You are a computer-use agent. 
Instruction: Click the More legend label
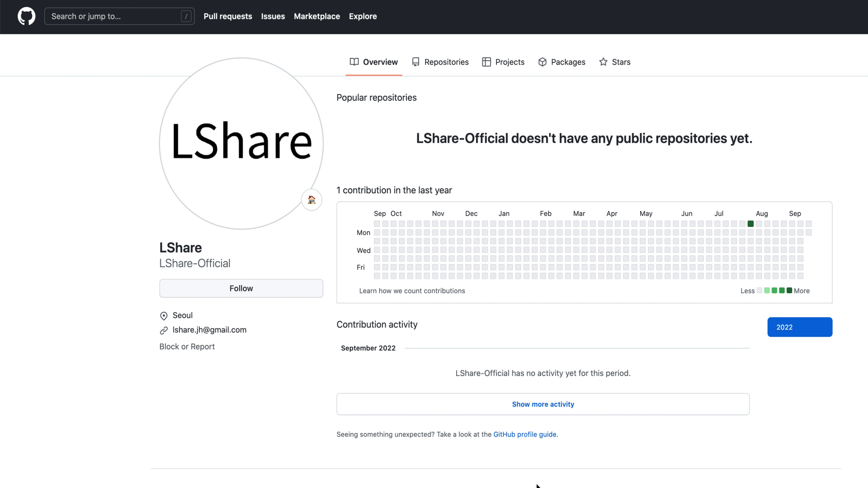(802, 291)
